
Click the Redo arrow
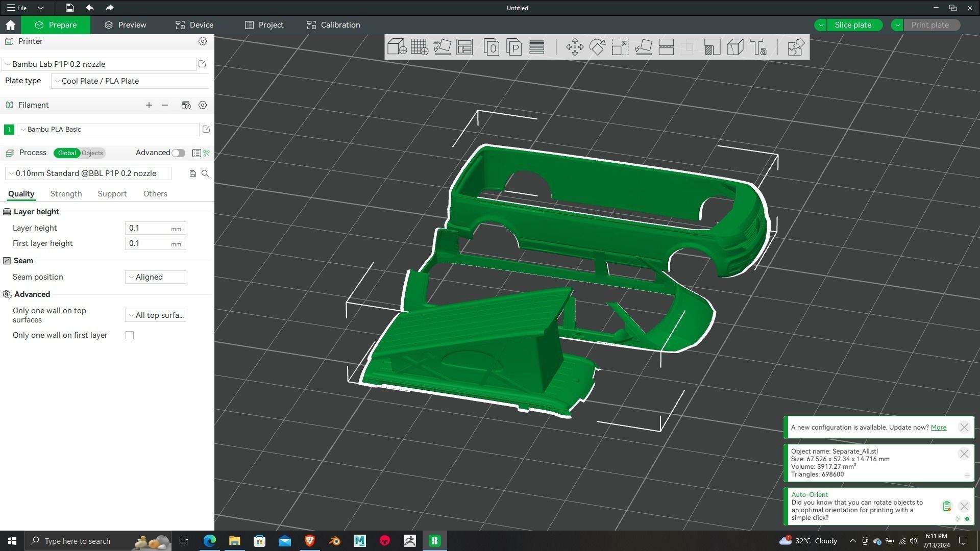coord(110,8)
